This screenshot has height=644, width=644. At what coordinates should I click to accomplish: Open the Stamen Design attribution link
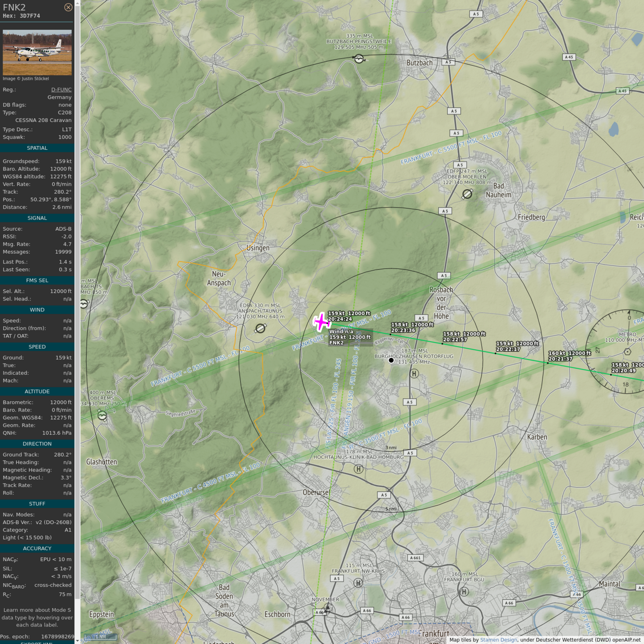(499, 640)
